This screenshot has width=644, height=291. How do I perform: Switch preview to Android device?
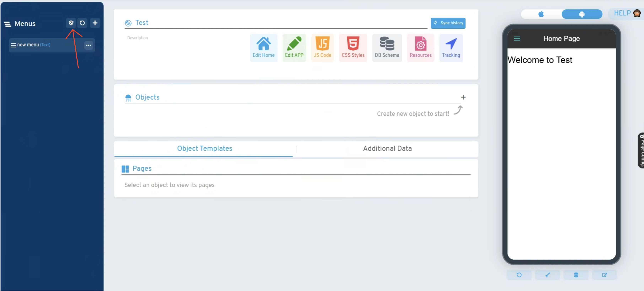pyautogui.click(x=582, y=14)
